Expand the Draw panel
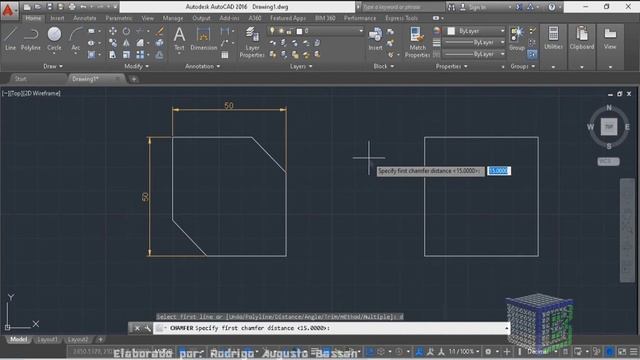This screenshot has height=360, width=640. tap(53, 66)
